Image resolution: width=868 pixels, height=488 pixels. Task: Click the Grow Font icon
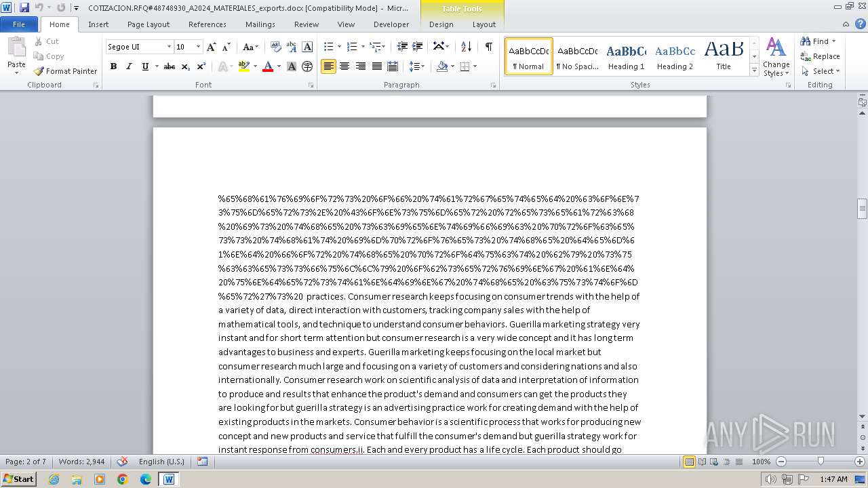point(212,47)
